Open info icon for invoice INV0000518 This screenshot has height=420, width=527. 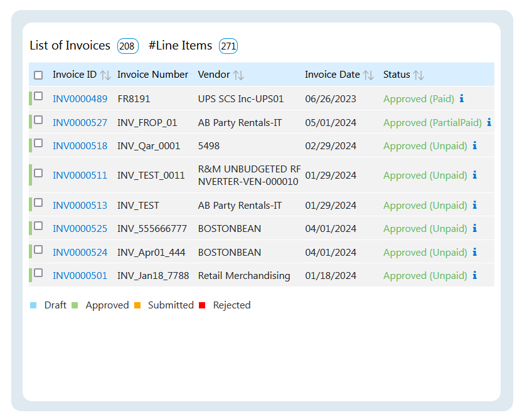coord(475,145)
